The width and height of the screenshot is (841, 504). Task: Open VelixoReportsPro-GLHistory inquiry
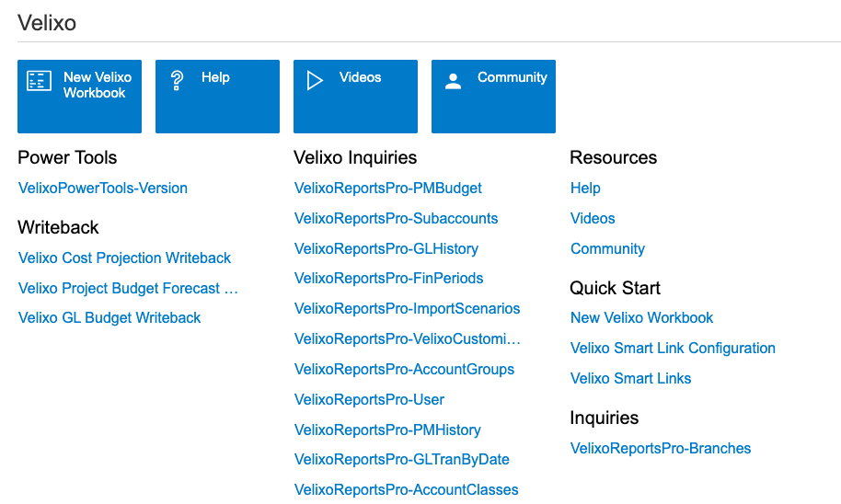(x=386, y=249)
